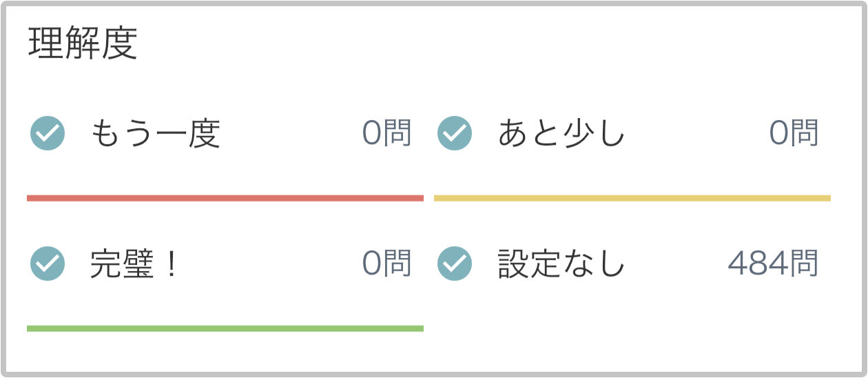Viewport: 868px width, 378px height.
Task: Click the teal checkmark icon beside 設定なし
Action: click(455, 263)
